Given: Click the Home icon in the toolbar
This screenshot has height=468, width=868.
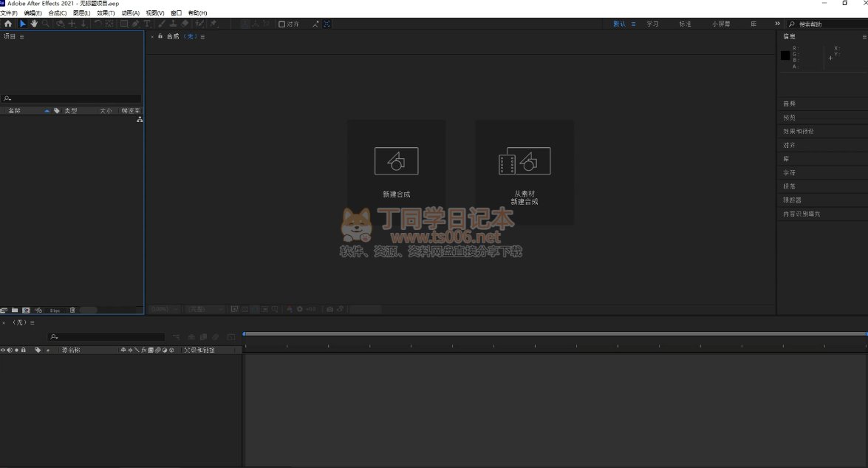Looking at the screenshot, I should point(7,24).
